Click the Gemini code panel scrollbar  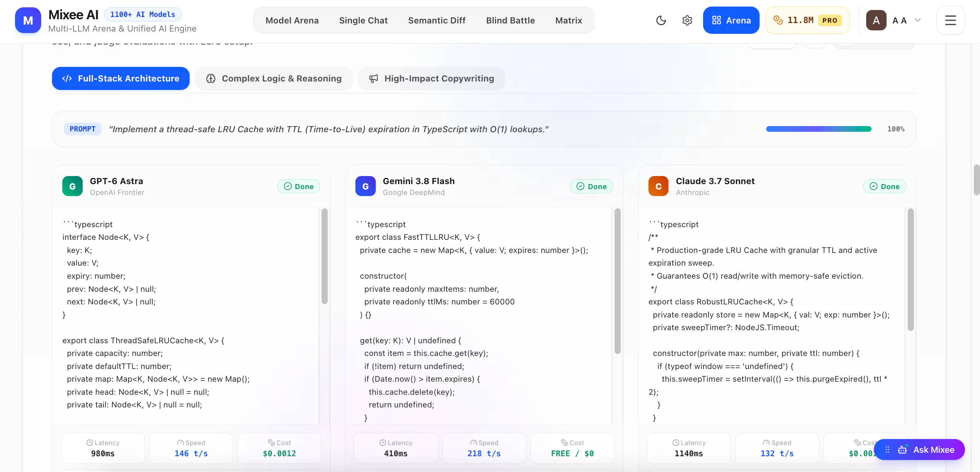coord(617,281)
